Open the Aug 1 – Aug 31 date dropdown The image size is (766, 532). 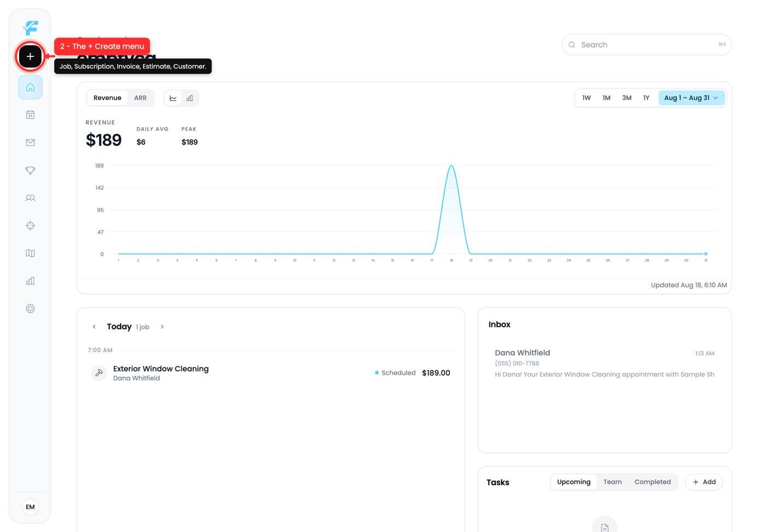click(x=692, y=98)
